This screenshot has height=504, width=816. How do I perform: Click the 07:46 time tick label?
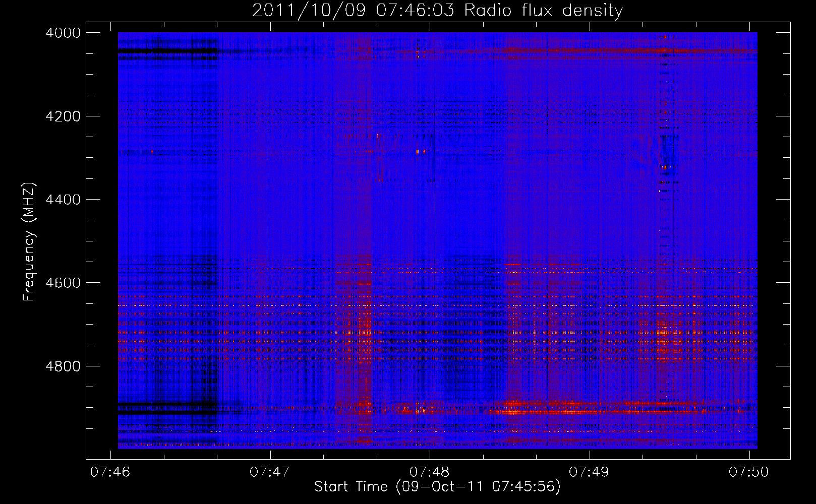110,472
